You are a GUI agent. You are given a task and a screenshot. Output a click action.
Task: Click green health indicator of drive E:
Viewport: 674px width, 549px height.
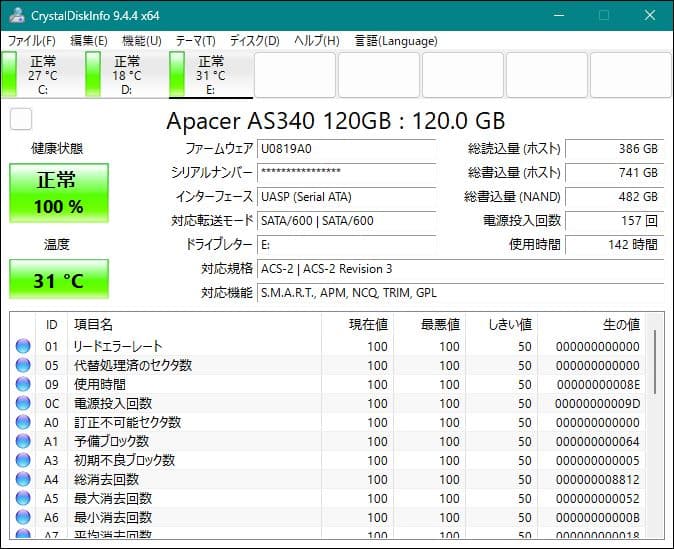click(177, 74)
